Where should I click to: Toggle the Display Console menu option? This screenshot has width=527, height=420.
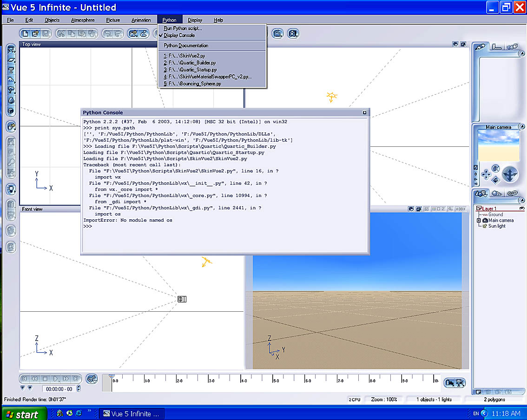tap(179, 35)
